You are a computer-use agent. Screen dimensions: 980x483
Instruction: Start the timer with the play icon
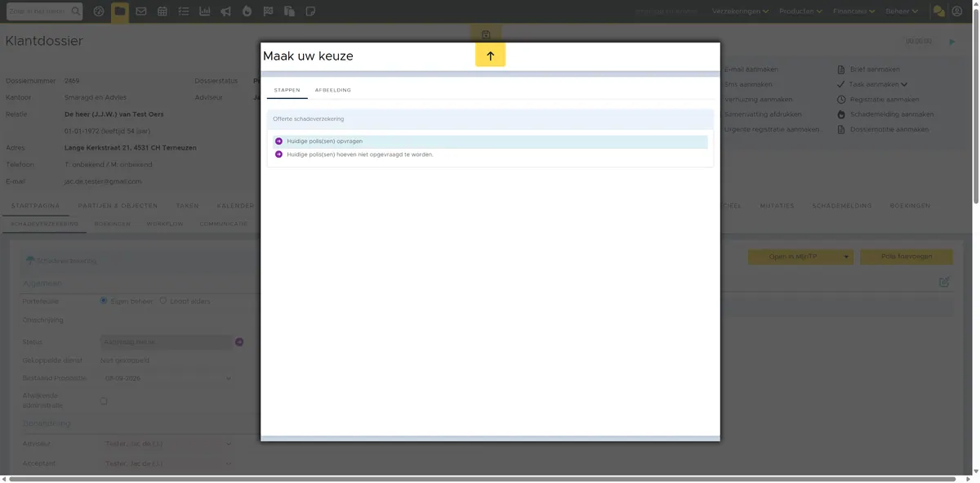(952, 42)
